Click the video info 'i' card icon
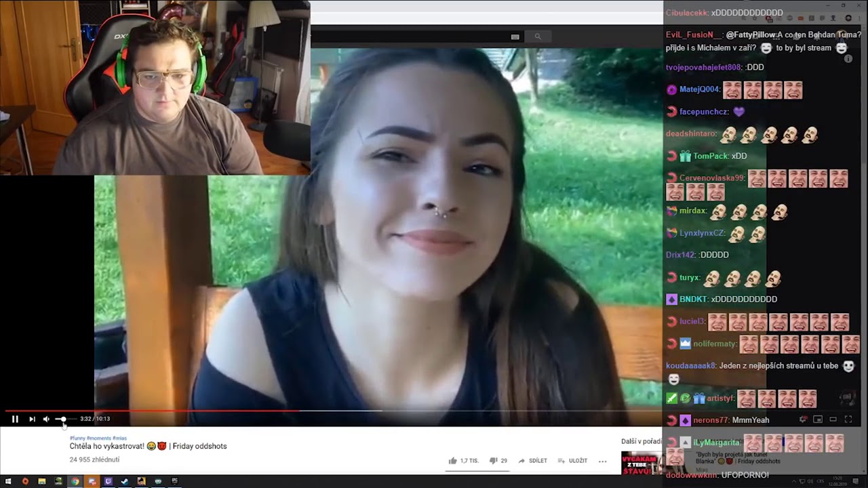 click(x=848, y=59)
